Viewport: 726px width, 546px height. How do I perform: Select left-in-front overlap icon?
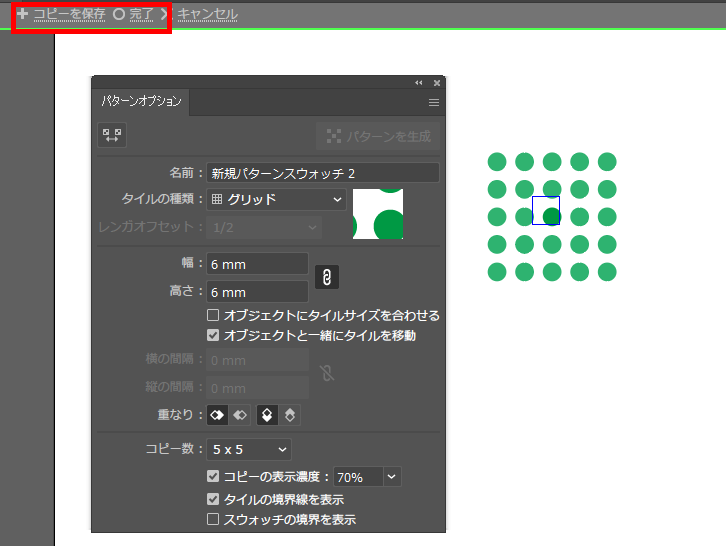click(217, 415)
